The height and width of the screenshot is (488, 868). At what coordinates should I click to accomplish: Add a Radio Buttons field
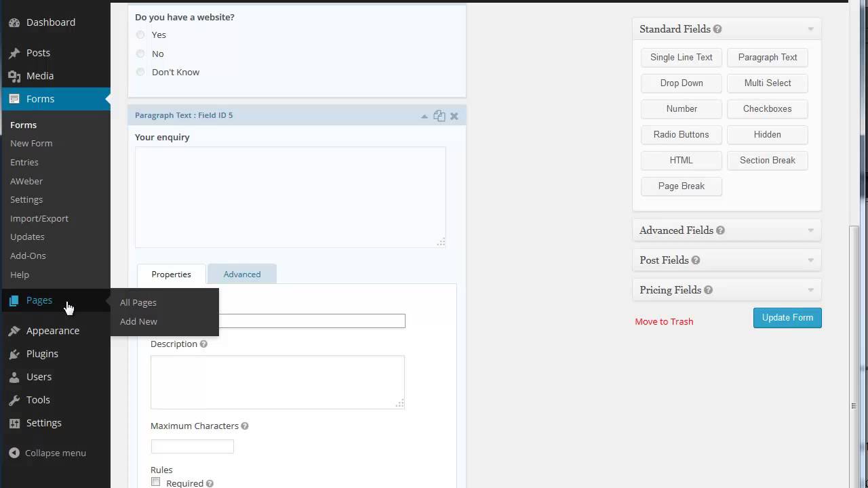[x=682, y=135]
